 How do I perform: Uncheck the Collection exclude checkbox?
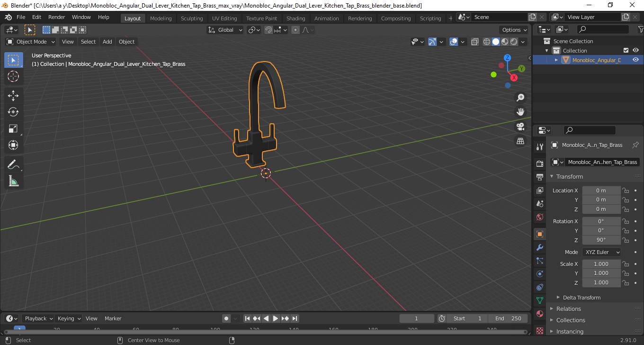pyautogui.click(x=626, y=50)
